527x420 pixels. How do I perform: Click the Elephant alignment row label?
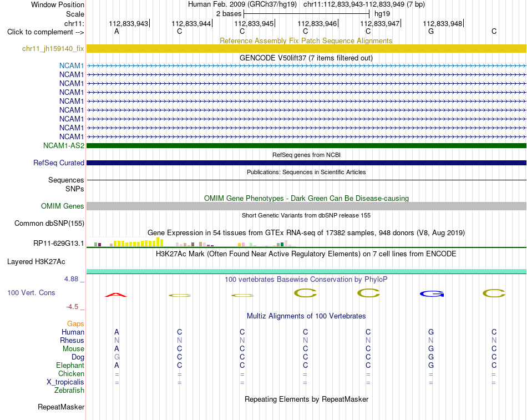tap(70, 365)
